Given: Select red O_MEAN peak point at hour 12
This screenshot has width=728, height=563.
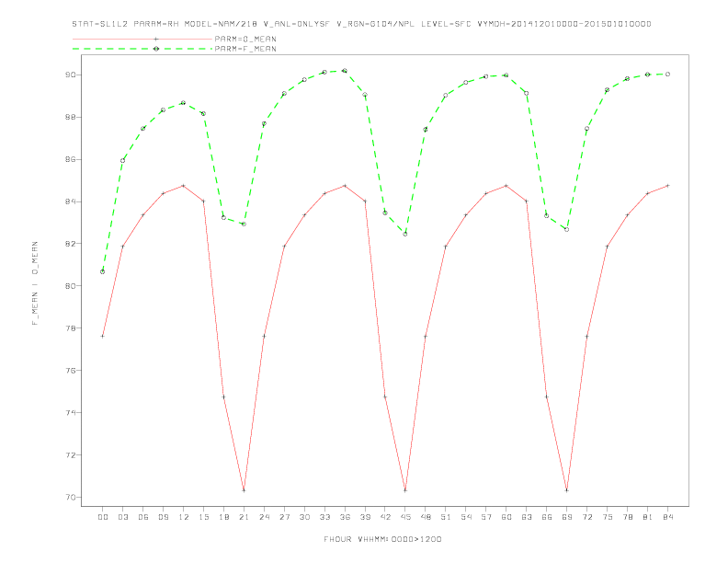Looking at the screenshot, I should pos(184,185).
